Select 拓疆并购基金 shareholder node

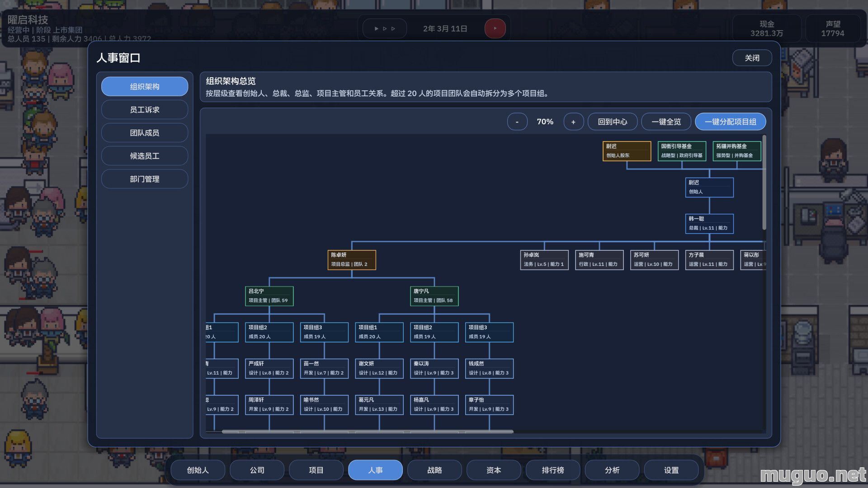pyautogui.click(x=737, y=151)
